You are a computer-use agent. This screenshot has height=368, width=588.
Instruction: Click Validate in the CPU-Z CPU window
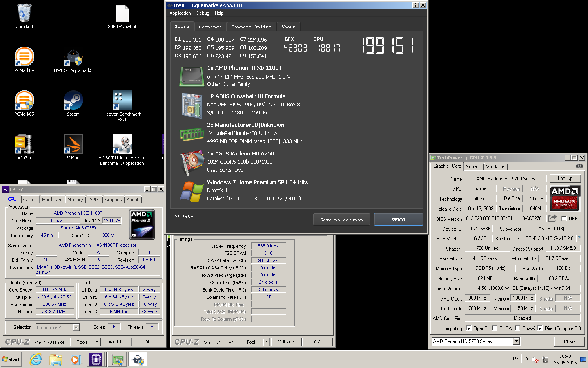click(x=116, y=342)
